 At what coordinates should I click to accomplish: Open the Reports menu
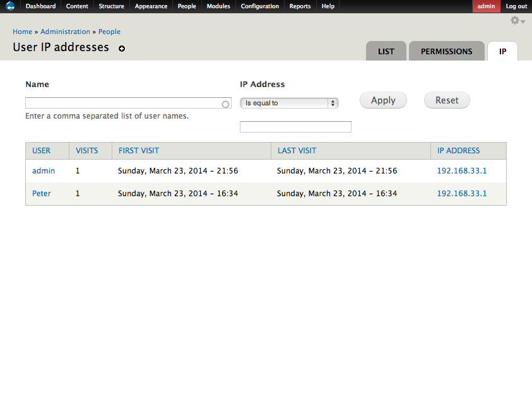(x=300, y=6)
